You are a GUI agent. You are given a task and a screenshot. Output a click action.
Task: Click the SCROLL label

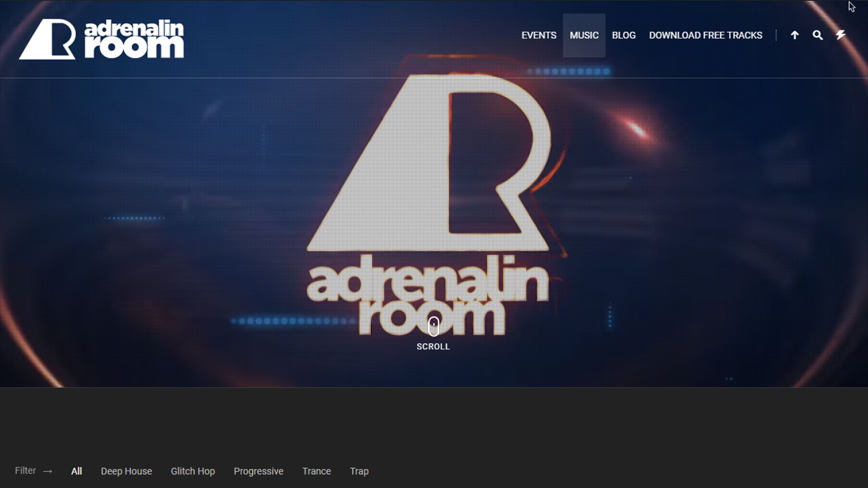pyautogui.click(x=433, y=347)
